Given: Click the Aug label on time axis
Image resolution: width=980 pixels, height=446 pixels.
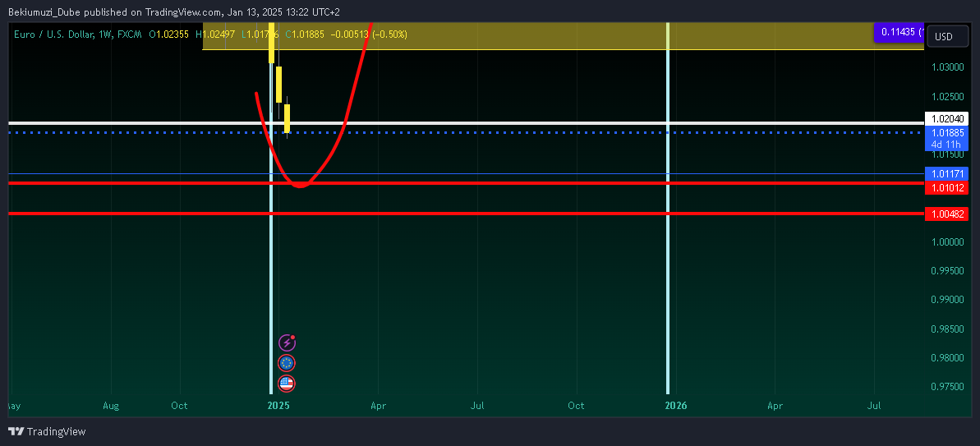Looking at the screenshot, I should [x=111, y=406].
